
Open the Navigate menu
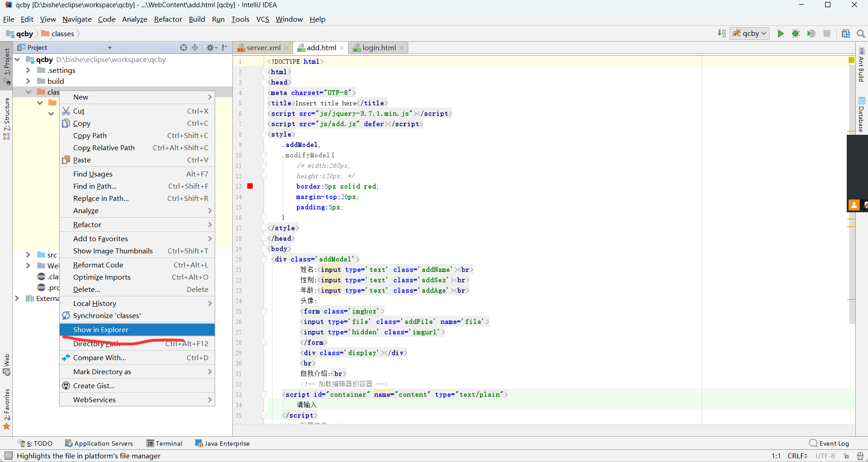(77, 19)
